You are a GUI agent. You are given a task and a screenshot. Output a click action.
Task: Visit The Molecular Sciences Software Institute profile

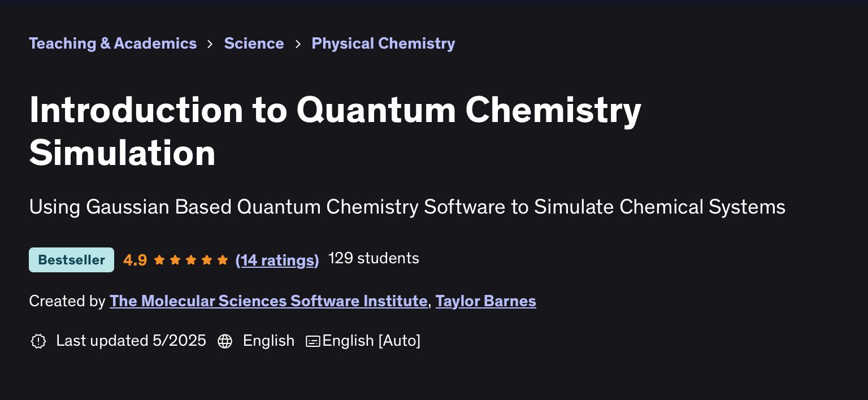[x=268, y=301]
